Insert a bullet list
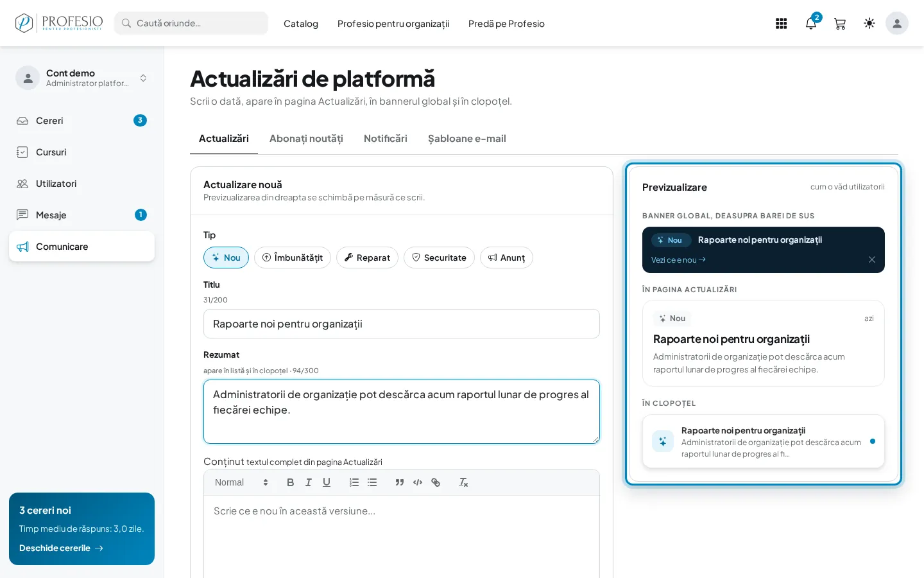Viewport: 924px width, 578px height. (372, 482)
